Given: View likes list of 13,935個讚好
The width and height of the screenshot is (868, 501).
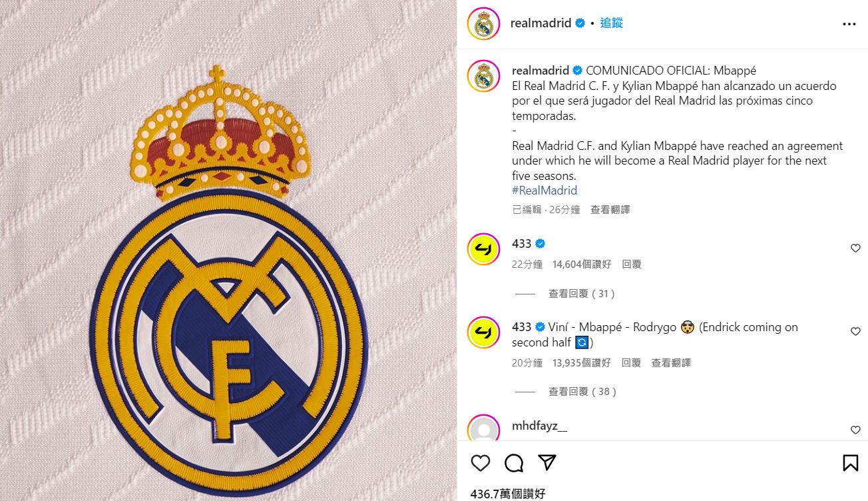Looking at the screenshot, I should coord(581,363).
